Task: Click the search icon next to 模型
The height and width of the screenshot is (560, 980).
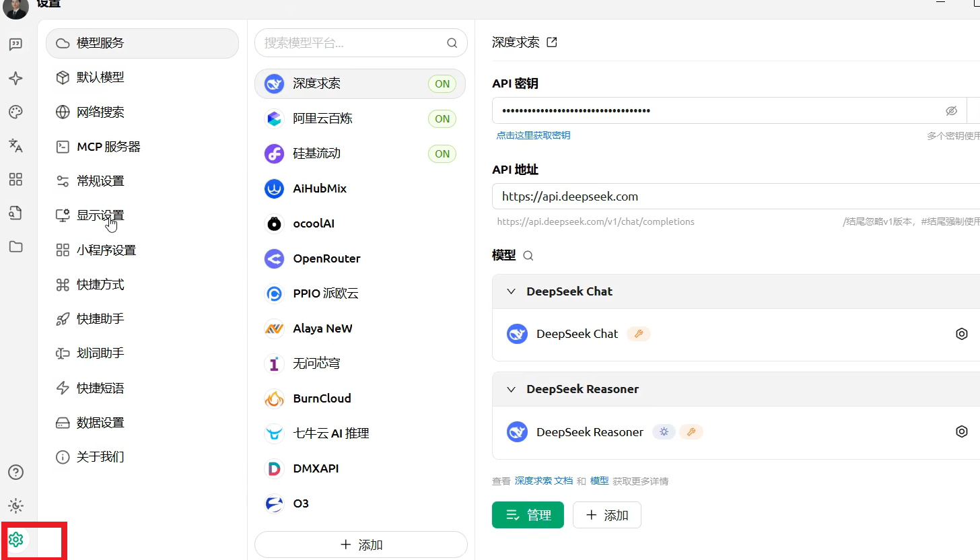Action: point(528,256)
